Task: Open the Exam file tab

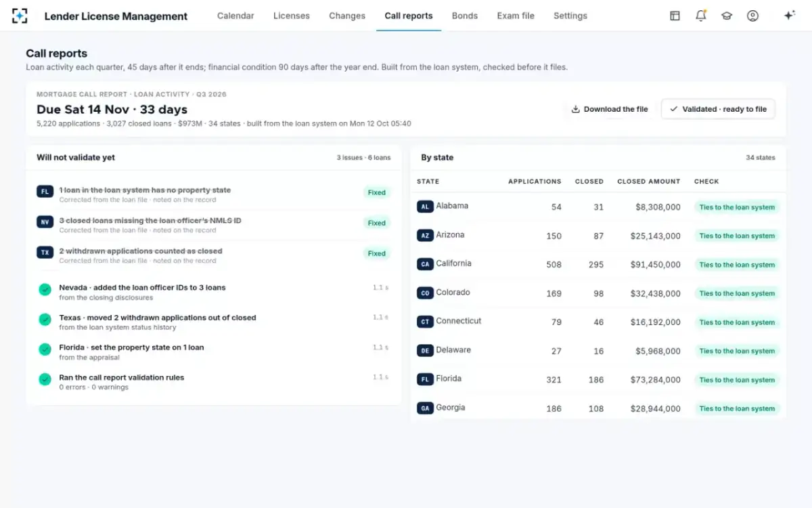Action: (516, 16)
